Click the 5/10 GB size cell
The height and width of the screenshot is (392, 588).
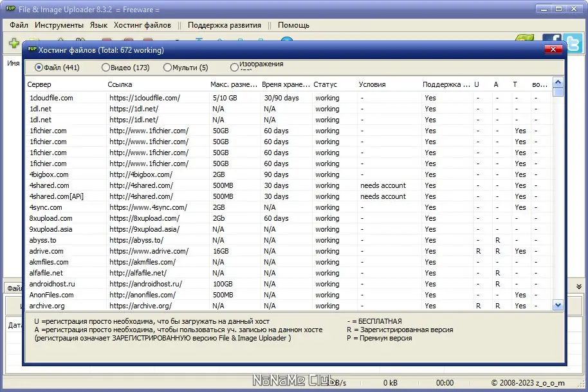[x=225, y=98]
